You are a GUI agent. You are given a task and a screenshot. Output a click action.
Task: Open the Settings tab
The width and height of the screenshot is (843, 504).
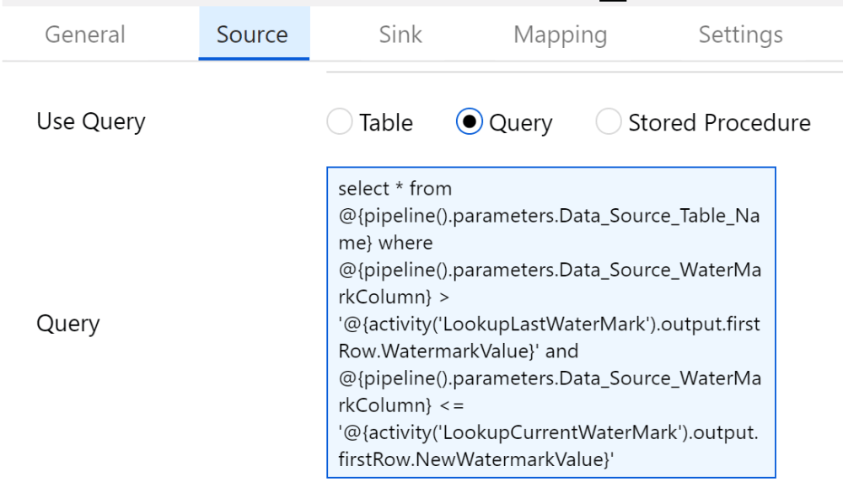(740, 35)
